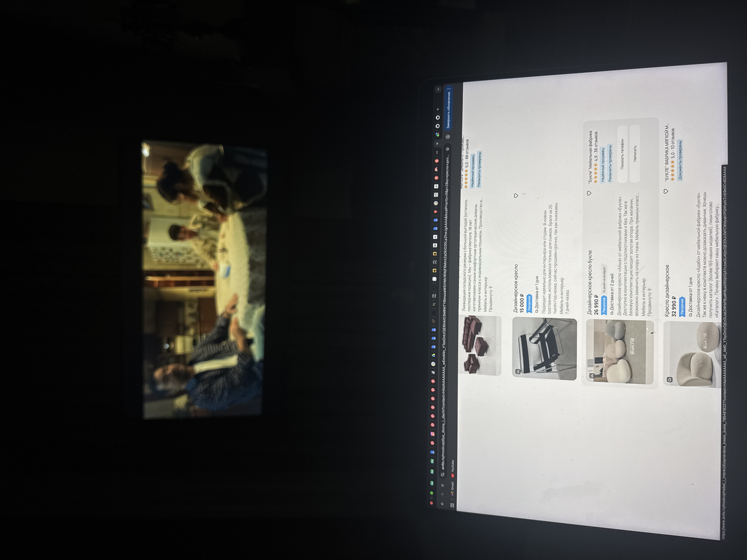Add the 15 000 ₽ designer chair to favorites
747x560 pixels.
516,196
